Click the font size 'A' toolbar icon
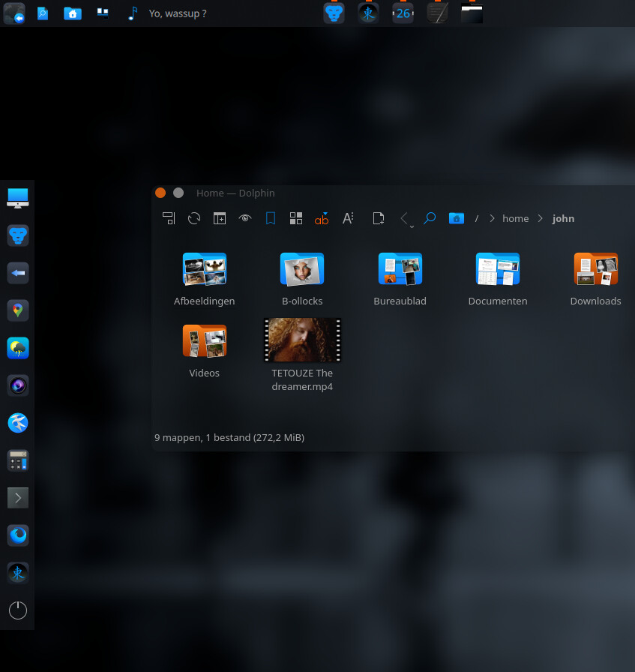The width and height of the screenshot is (635, 672). [348, 218]
